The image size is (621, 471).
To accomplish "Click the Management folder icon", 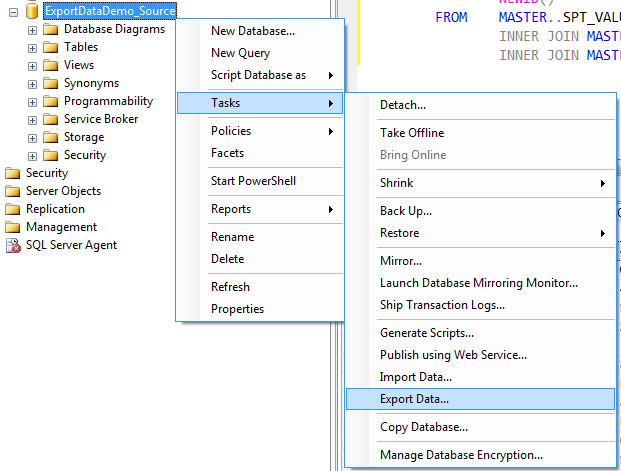I will tap(13, 227).
